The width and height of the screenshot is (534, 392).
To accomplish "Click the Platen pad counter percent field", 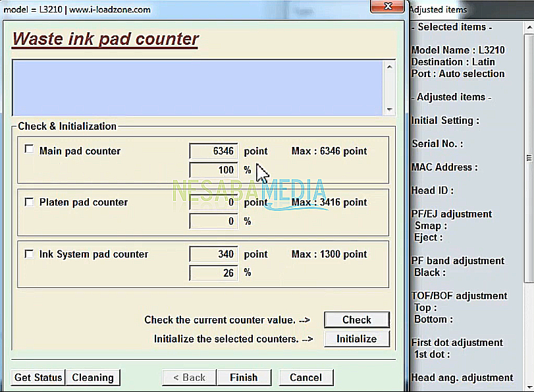I will point(213,221).
